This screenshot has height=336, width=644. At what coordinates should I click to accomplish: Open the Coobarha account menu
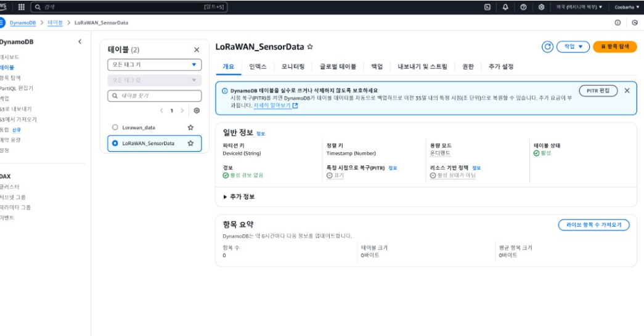pos(627,7)
